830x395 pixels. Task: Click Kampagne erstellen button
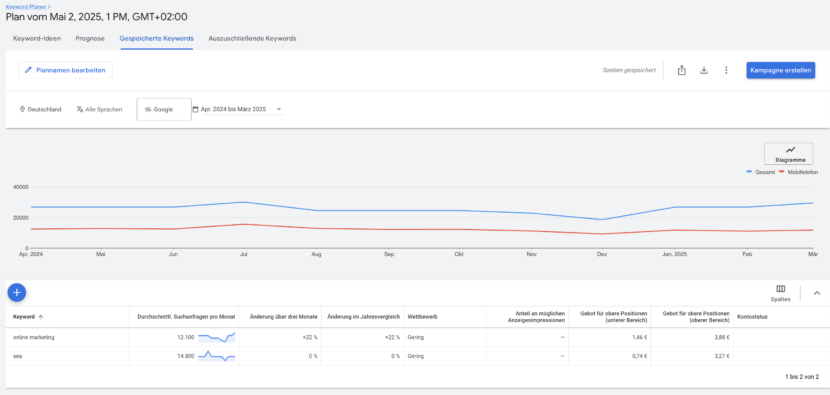pyautogui.click(x=781, y=70)
